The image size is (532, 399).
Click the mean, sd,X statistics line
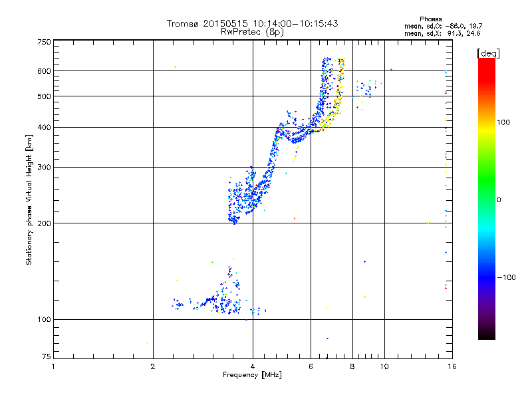[x=442, y=33]
